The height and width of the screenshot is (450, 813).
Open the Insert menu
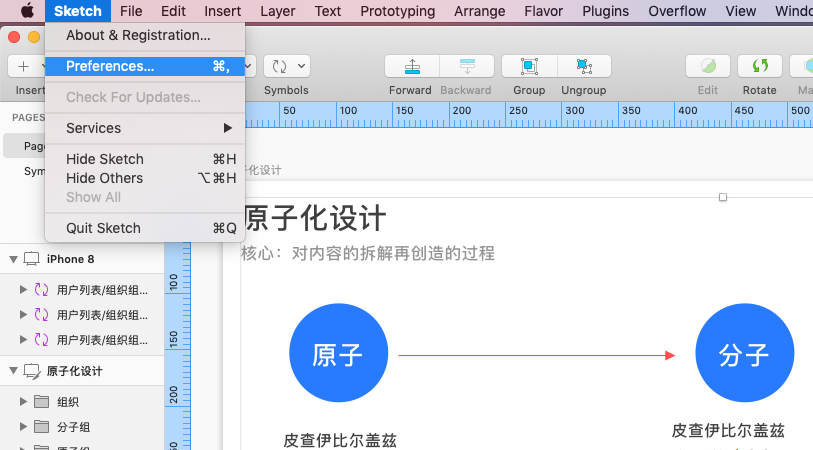(x=222, y=11)
